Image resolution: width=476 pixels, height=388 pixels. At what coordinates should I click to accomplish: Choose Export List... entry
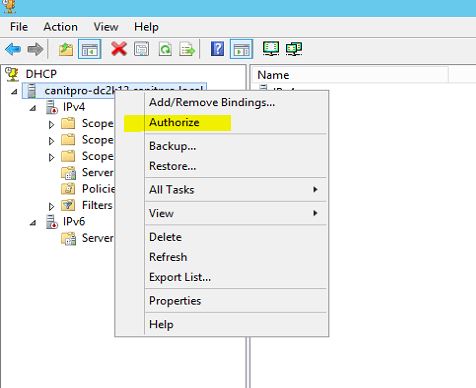(180, 277)
